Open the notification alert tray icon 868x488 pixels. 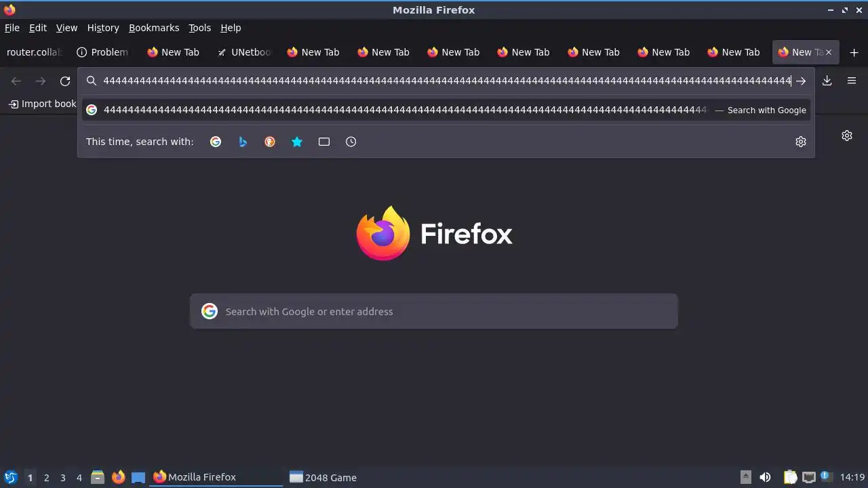click(x=825, y=476)
